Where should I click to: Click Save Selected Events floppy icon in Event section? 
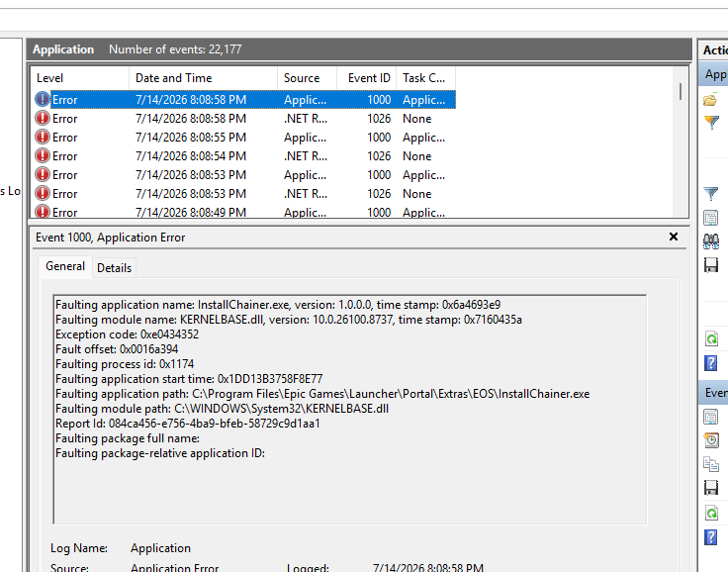pos(711,488)
